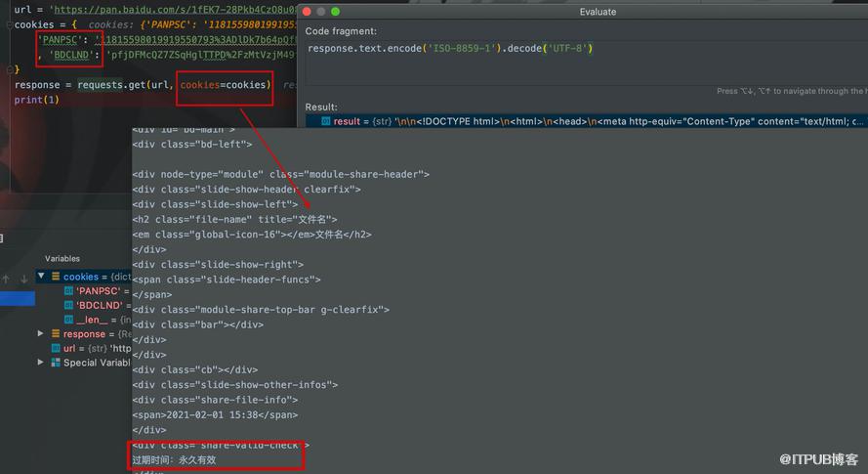The image size is (868, 474).
Task: Click the Result: label
Action: (x=321, y=107)
